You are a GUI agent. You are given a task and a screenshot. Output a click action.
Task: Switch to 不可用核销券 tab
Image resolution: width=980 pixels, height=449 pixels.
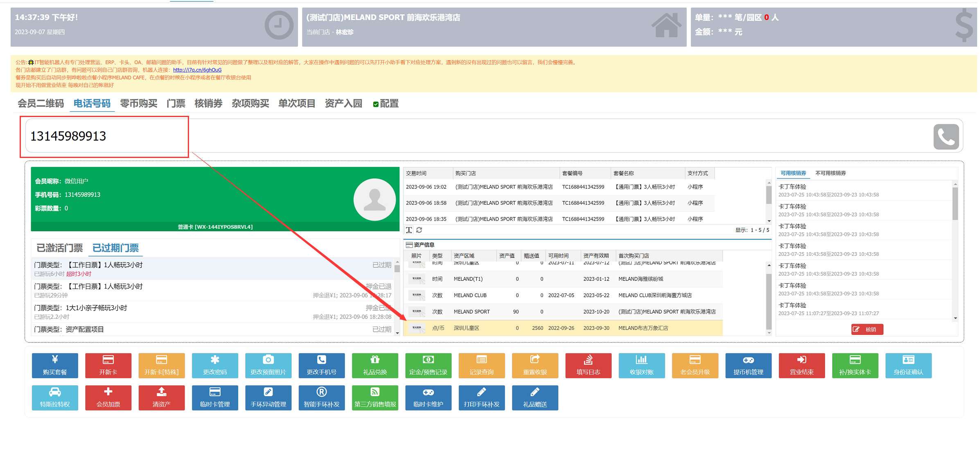pyautogui.click(x=830, y=173)
